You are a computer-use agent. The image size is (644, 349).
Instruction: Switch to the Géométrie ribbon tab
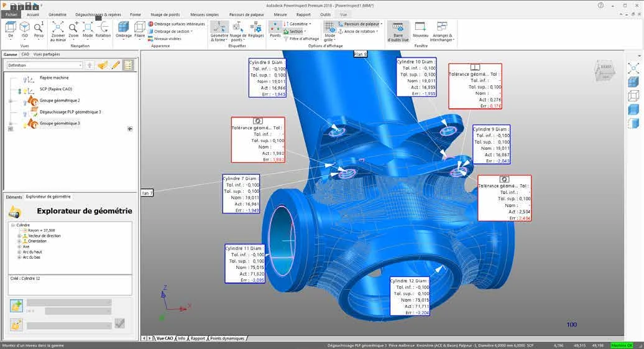(57, 14)
